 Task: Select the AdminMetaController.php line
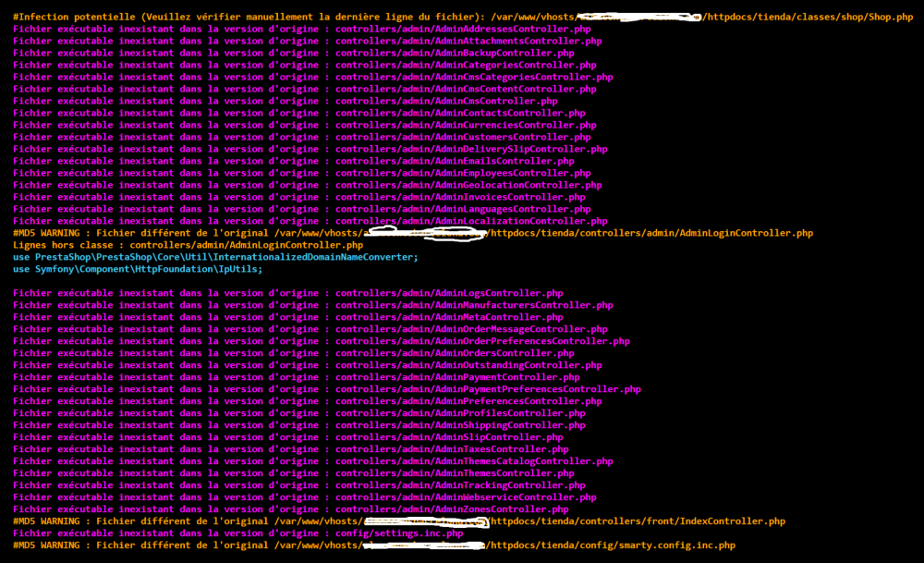288,317
